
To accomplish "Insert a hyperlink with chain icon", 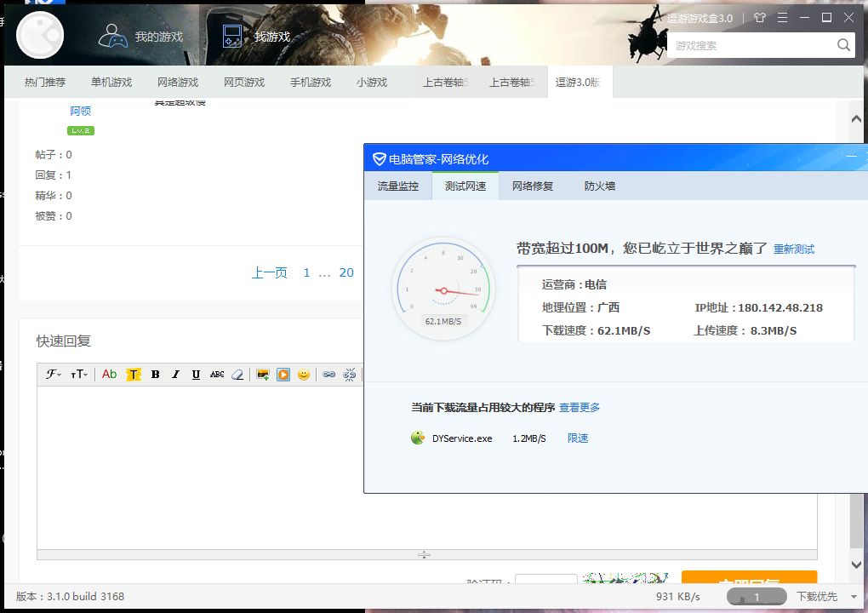I will 328,375.
